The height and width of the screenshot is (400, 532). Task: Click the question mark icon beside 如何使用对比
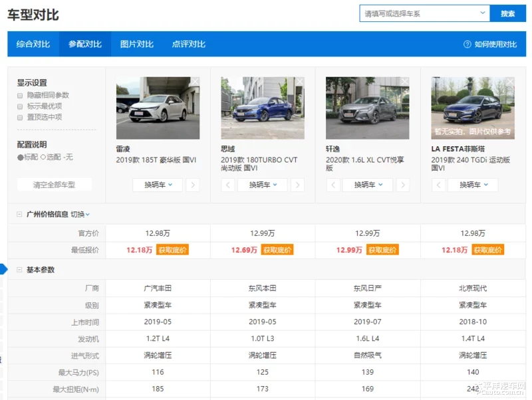(467, 45)
